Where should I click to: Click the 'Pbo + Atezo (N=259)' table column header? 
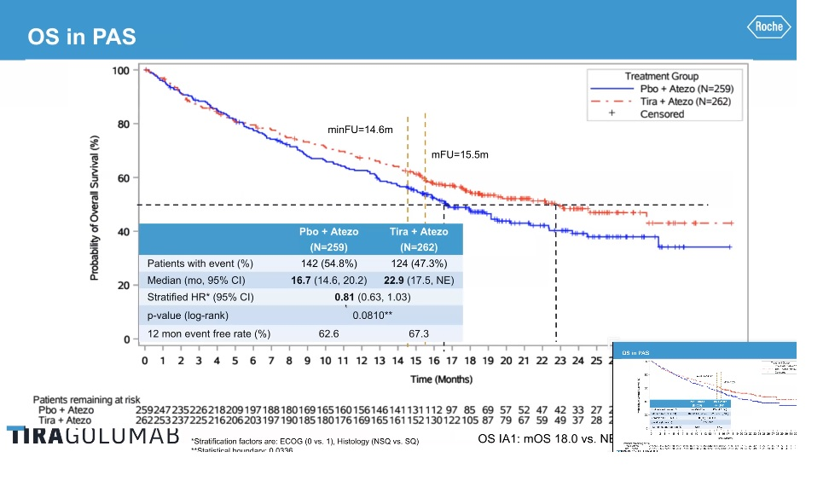(x=329, y=239)
